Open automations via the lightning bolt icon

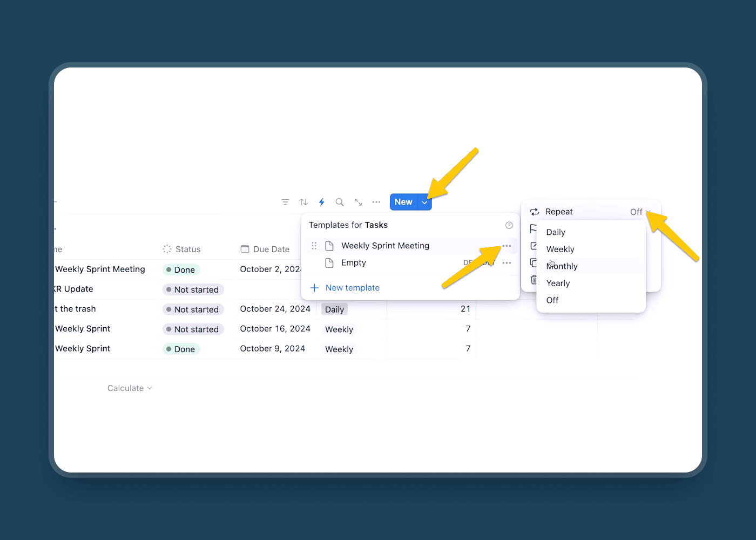[321, 202]
